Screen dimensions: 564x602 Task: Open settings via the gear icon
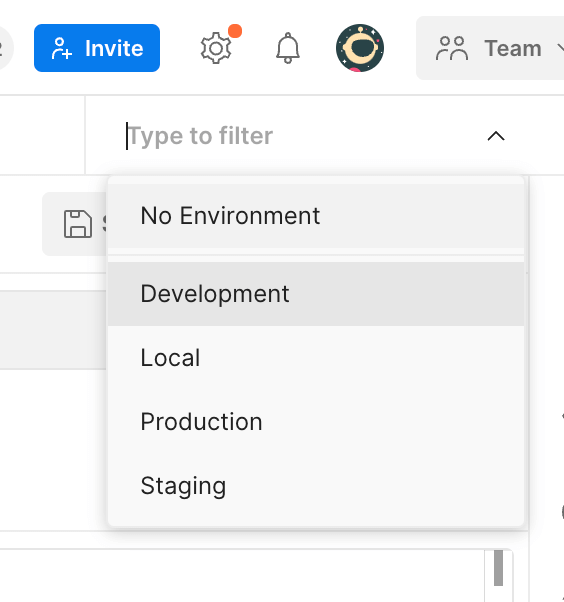[216, 48]
